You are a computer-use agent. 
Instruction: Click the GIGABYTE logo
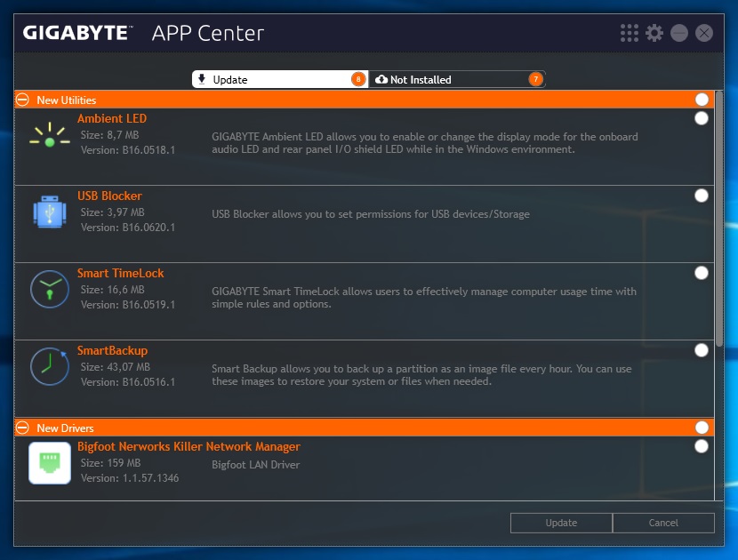(x=77, y=33)
